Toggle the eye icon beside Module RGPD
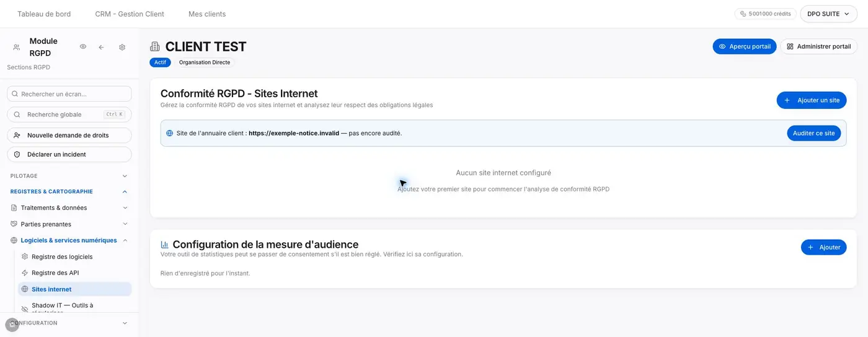Viewport: 868px width, 337px height. (x=83, y=47)
